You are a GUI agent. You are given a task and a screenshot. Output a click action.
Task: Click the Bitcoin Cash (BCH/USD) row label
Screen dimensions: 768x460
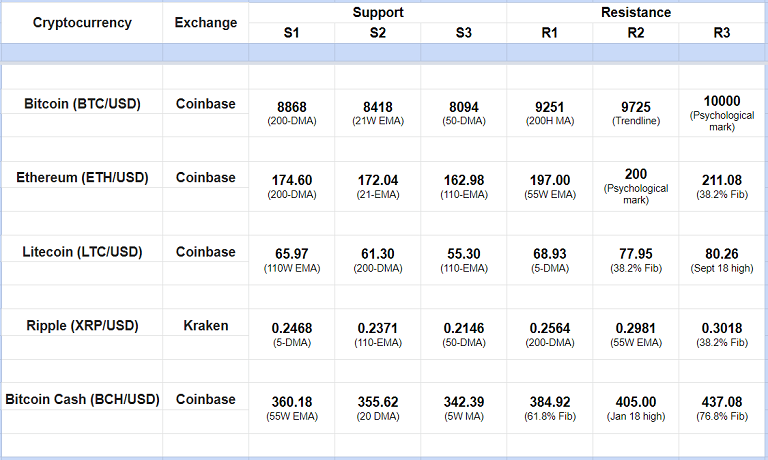82,399
